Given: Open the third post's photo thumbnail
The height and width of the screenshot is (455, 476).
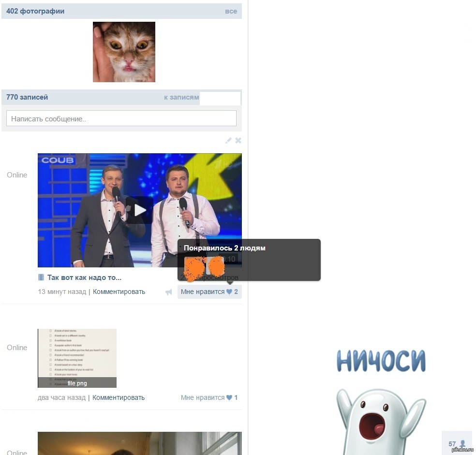Looking at the screenshot, I should (140, 443).
